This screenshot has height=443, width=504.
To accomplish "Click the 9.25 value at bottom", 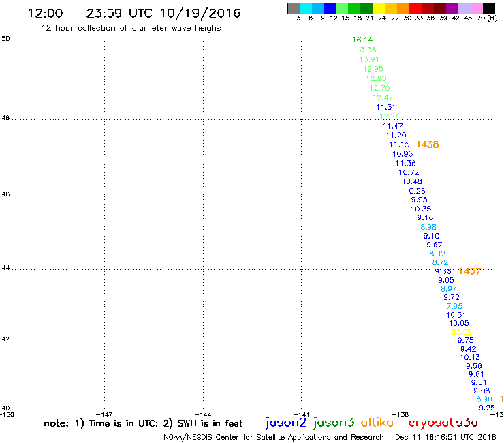I will 487,408.
